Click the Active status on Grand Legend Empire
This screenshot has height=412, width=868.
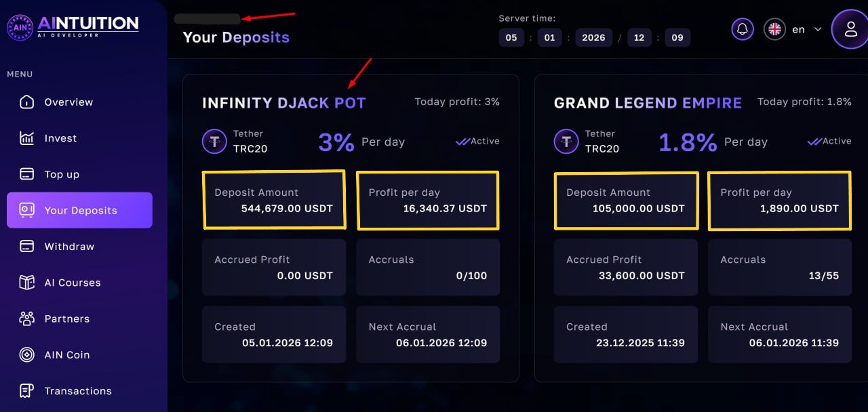click(829, 142)
